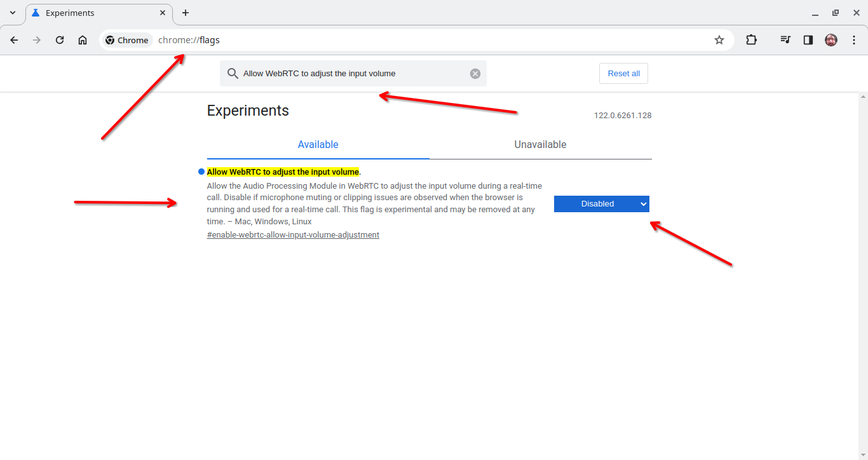This screenshot has width=868, height=460.
Task: Toggle the browser side panel
Action: (808, 40)
